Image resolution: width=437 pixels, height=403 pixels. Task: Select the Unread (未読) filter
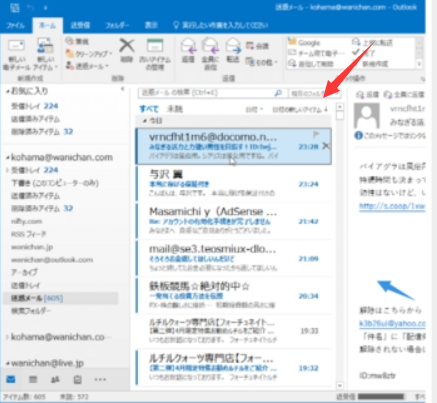coord(175,109)
